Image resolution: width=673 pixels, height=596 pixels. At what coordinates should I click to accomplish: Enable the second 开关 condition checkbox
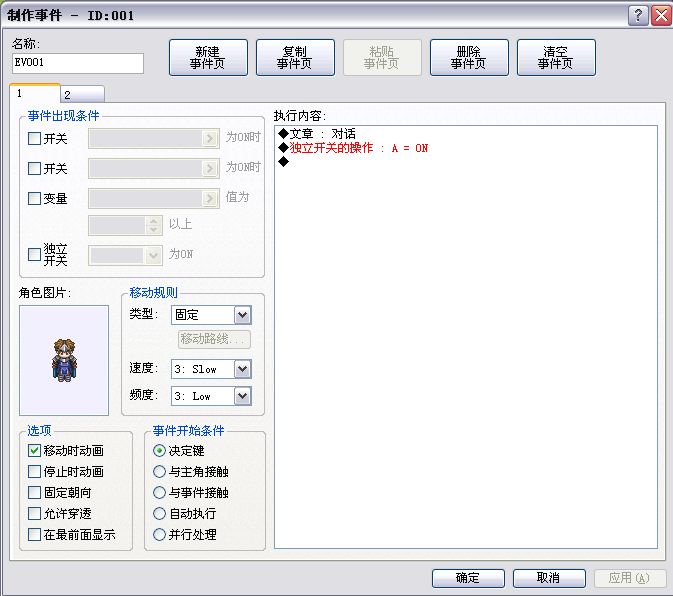click(34, 168)
